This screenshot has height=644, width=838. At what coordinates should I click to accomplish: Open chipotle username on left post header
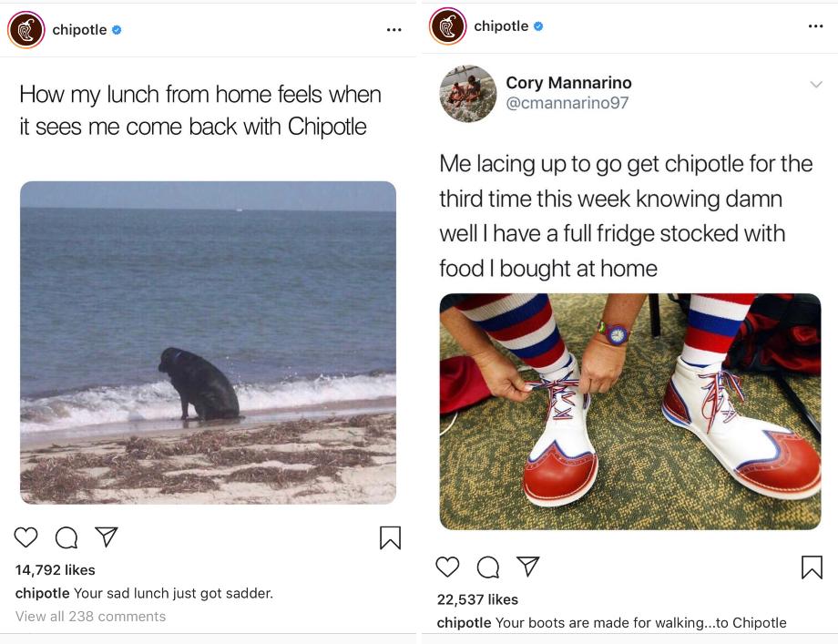coord(79,30)
